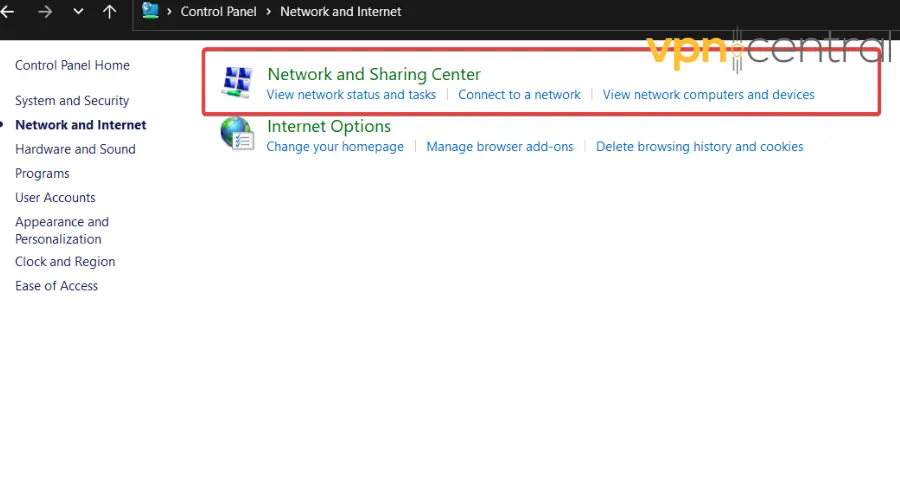Open Control Panel Home
Screen dimensions: 900x500
72,65
